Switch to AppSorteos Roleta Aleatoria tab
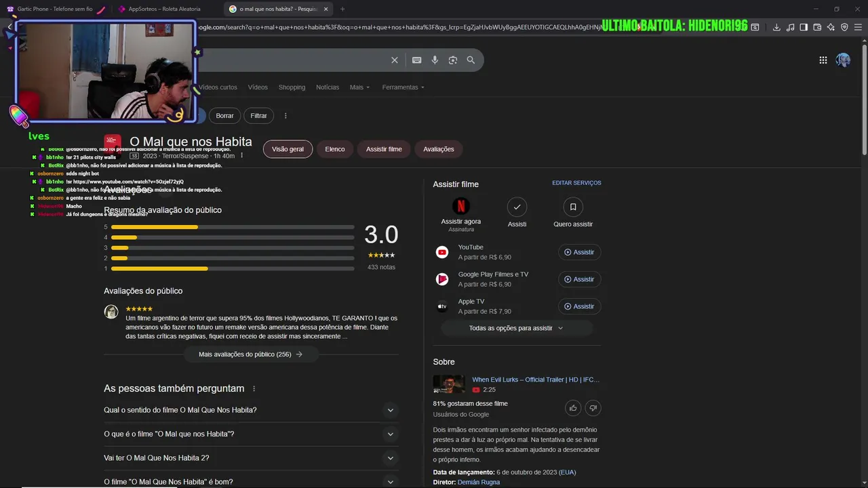The image size is (868, 488). click(165, 9)
